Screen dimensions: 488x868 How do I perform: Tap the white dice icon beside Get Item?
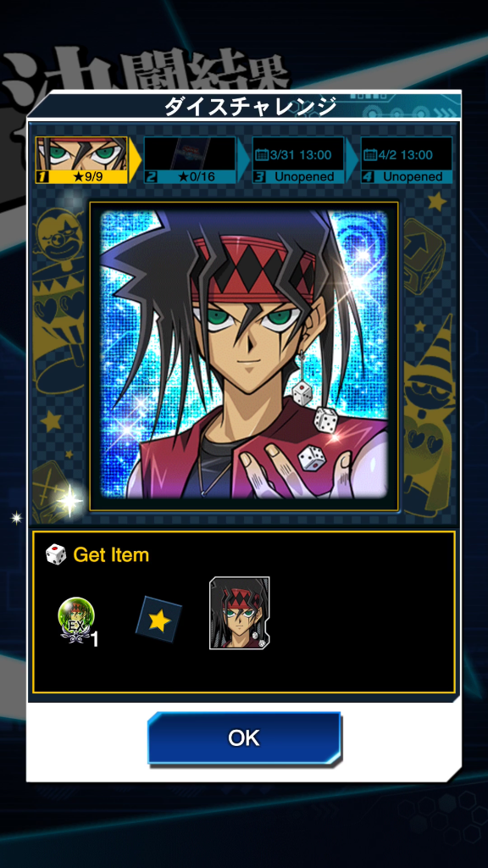tap(56, 554)
